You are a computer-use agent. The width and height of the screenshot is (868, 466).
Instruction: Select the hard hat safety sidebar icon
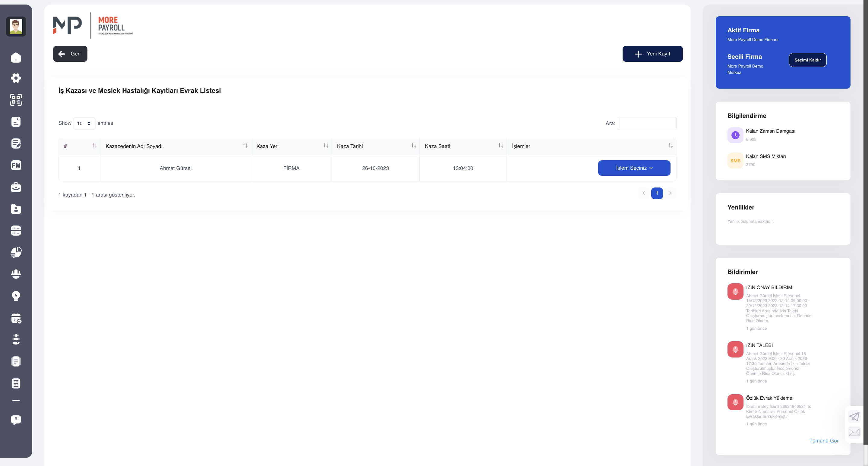(x=16, y=274)
